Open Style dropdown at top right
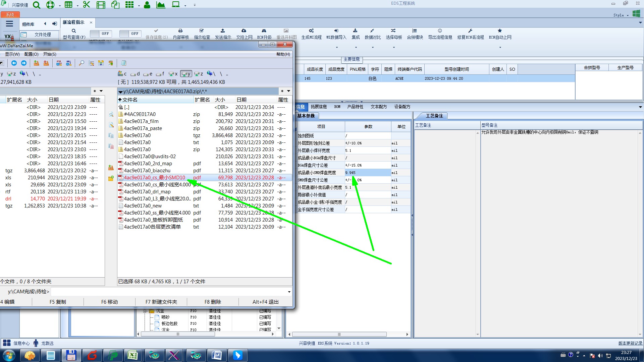644x362 pixels. pyautogui.click(x=621, y=15)
